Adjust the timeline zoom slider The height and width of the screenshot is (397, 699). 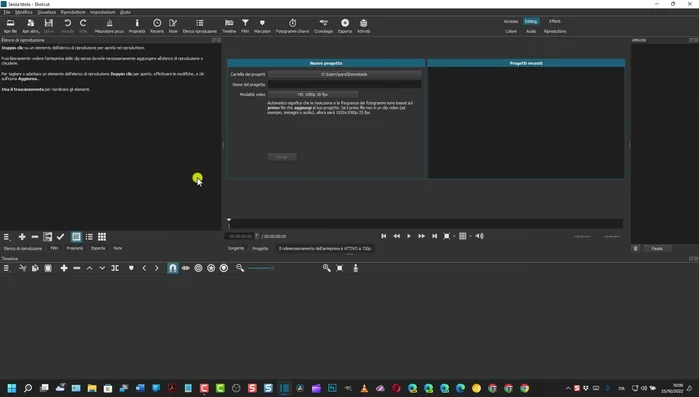(x=261, y=268)
